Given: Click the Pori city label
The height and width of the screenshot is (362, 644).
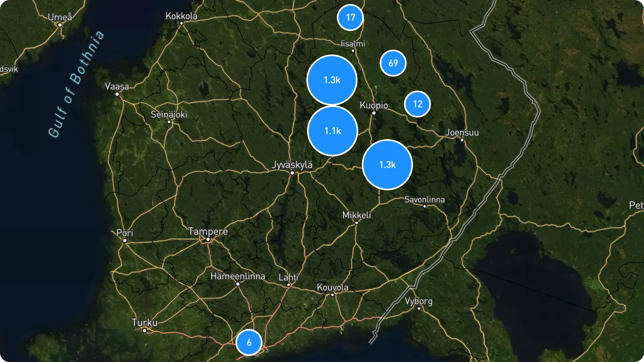Looking at the screenshot, I should click(x=125, y=233).
